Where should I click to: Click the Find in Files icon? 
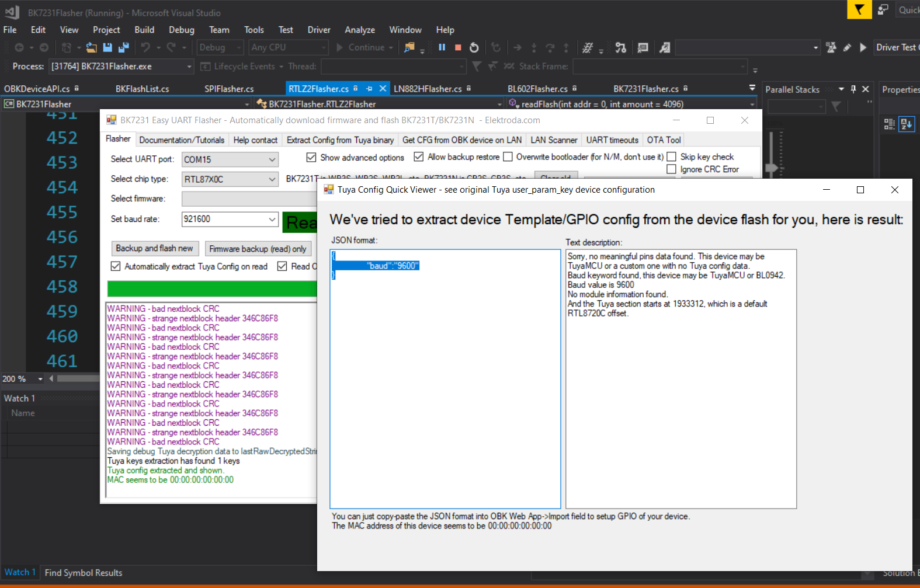[x=409, y=47]
